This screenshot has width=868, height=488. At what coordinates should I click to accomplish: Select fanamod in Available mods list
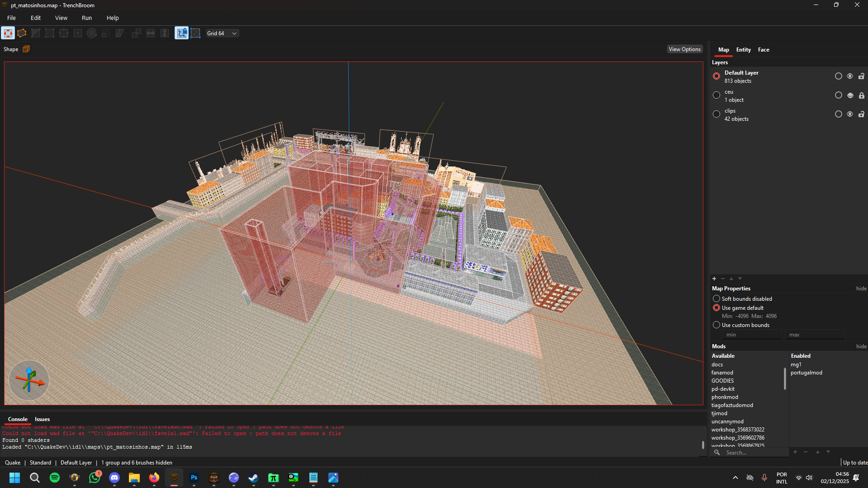pos(722,373)
